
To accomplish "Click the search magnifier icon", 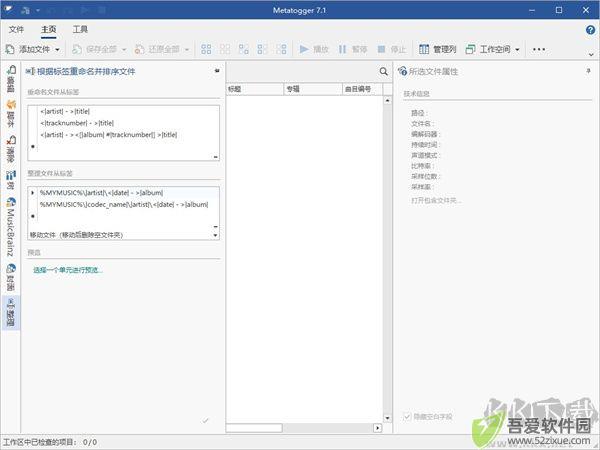I will [x=383, y=72].
